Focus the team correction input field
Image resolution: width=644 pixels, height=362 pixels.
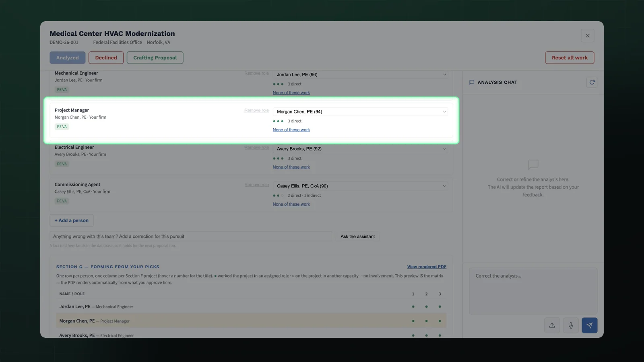[191, 237]
